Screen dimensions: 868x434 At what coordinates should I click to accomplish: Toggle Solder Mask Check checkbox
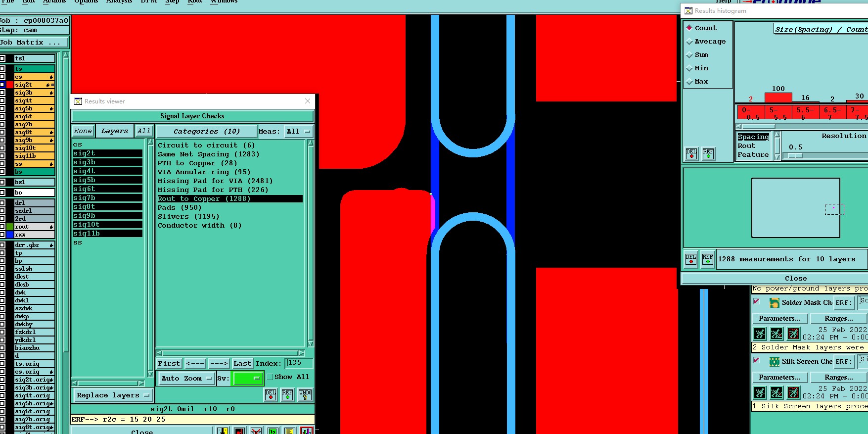[x=756, y=301]
